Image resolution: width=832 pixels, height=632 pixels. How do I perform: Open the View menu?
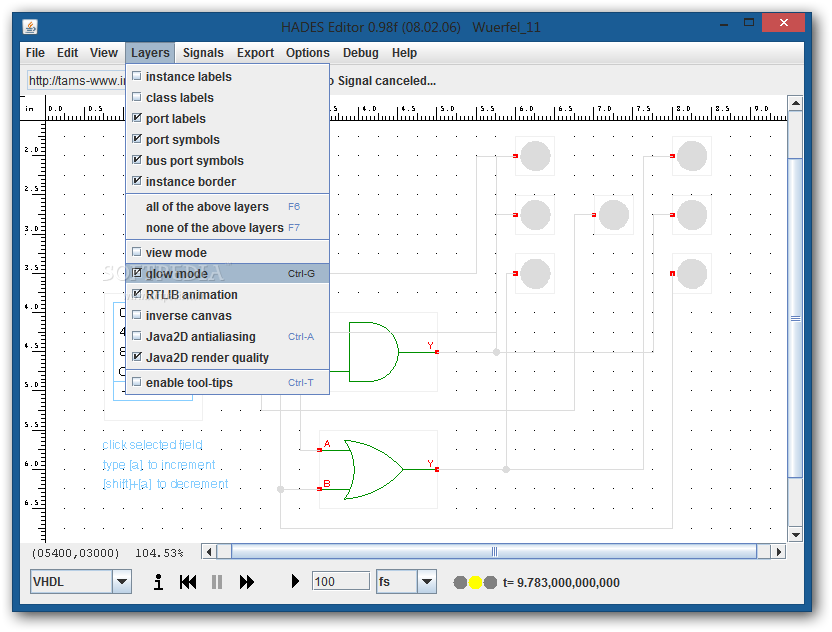[x=103, y=53]
